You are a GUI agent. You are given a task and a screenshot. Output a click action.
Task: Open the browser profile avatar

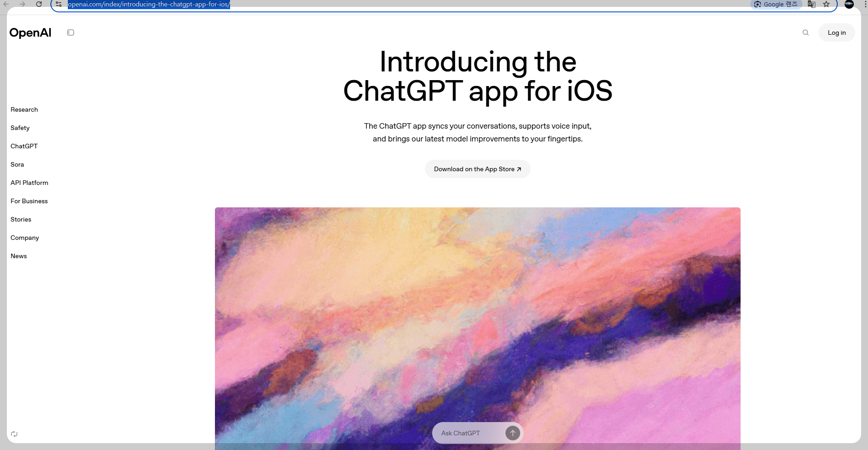[x=849, y=4]
